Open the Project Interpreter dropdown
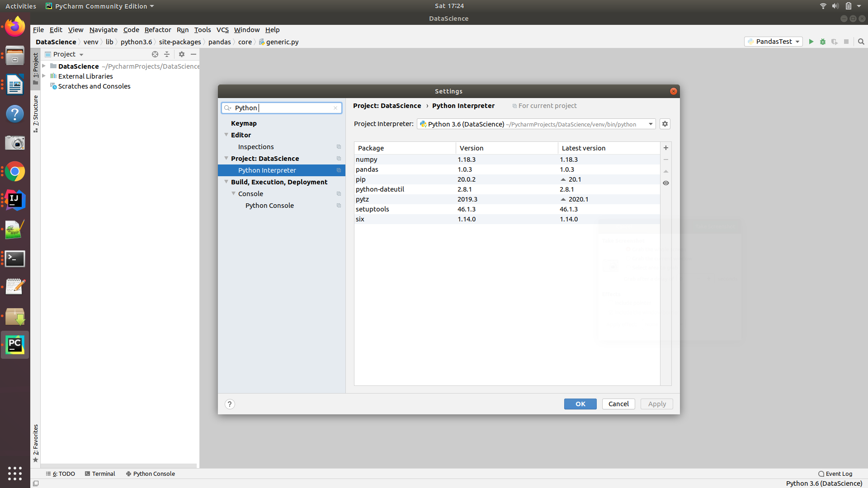Screen dimensions: 868x488 (651, 124)
